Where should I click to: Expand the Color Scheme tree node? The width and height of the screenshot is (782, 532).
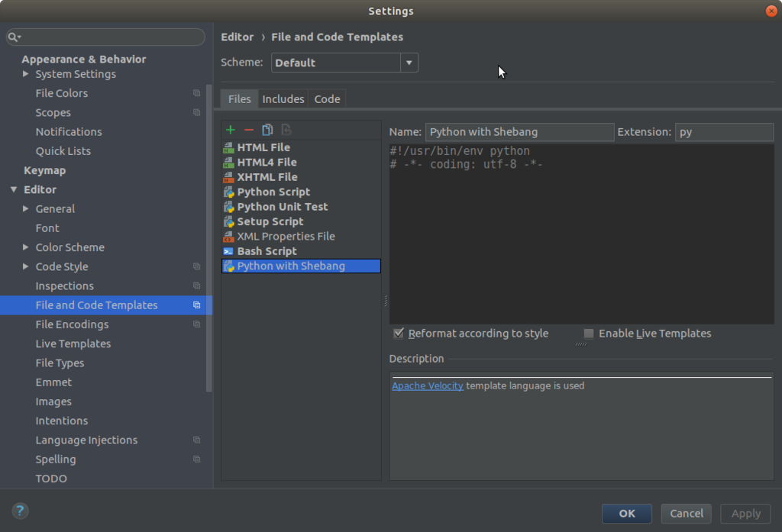[25, 247]
